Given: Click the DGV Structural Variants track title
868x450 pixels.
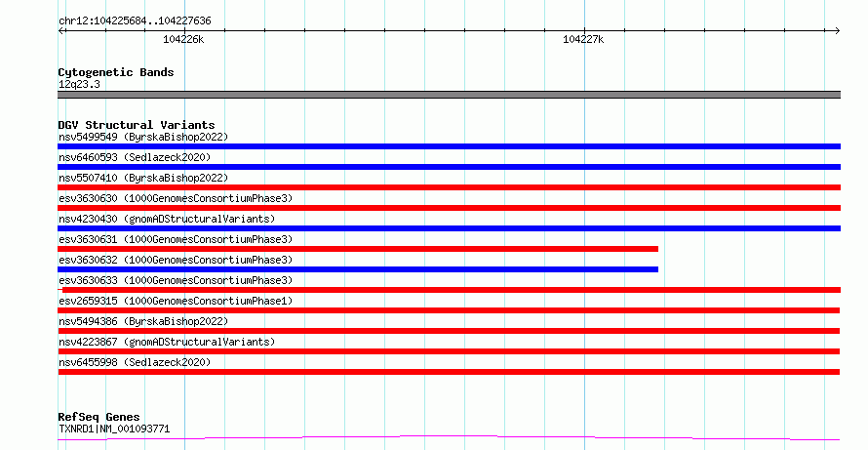Looking at the screenshot, I should pos(137,125).
